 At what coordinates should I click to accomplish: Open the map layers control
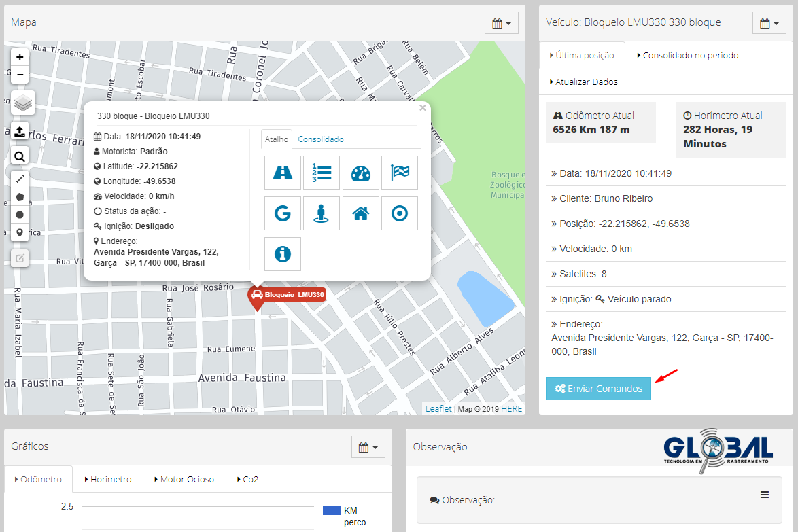[x=20, y=103]
